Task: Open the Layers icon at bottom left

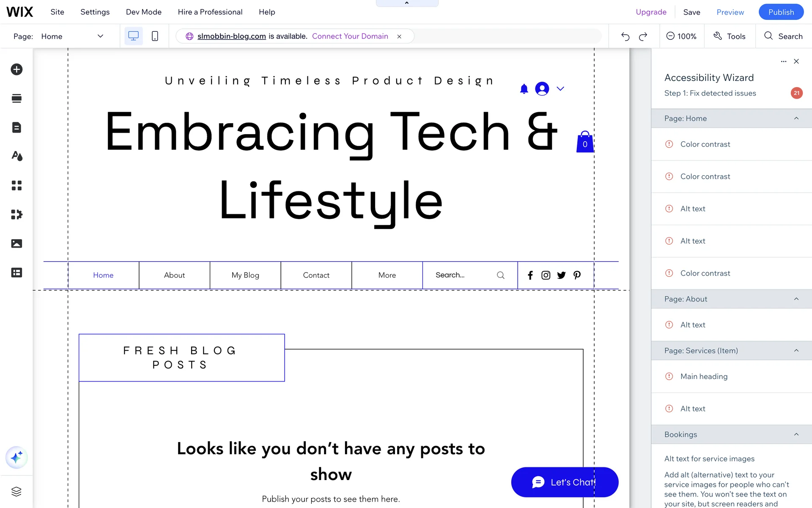Action: (x=16, y=491)
